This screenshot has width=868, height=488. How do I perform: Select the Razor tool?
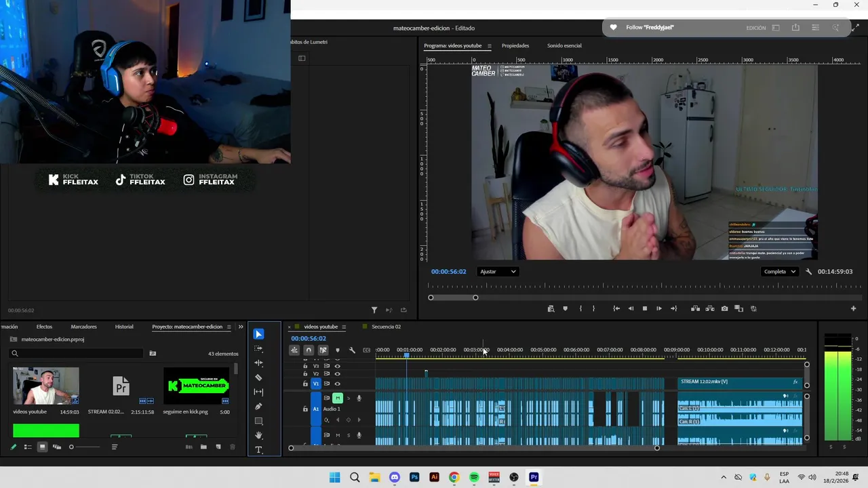tap(258, 378)
